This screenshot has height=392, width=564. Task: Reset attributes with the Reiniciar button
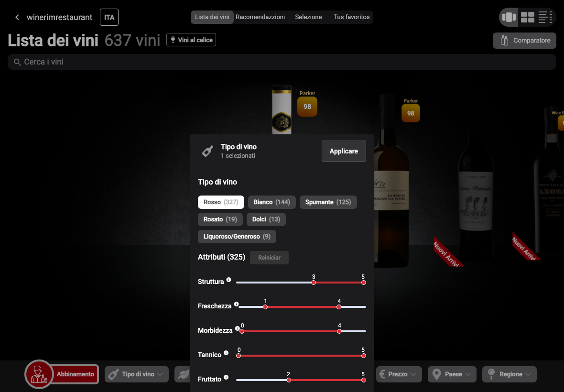pyautogui.click(x=269, y=258)
